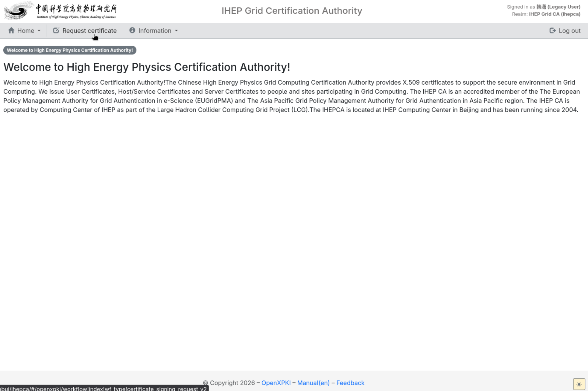Expand the Home dropdown caret
Image resolution: width=588 pixels, height=391 pixels.
[39, 31]
